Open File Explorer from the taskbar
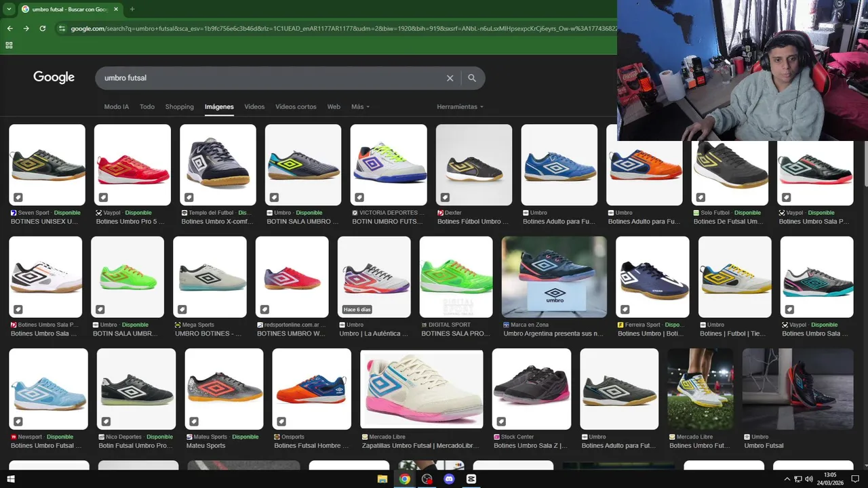 382,479
